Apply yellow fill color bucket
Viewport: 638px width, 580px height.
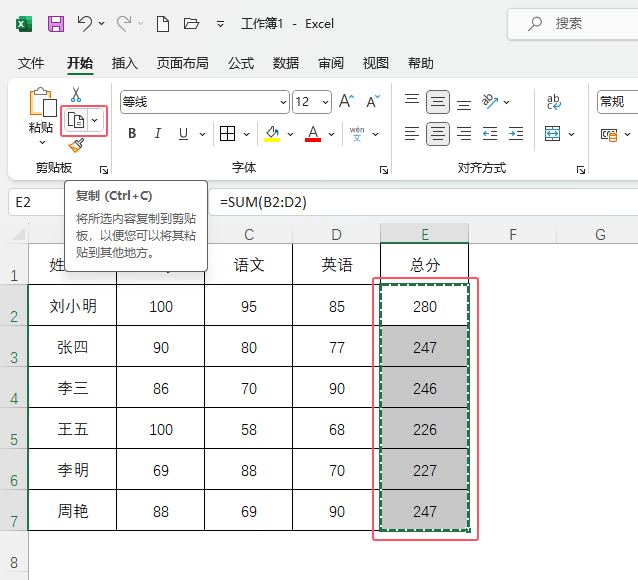[x=272, y=134]
